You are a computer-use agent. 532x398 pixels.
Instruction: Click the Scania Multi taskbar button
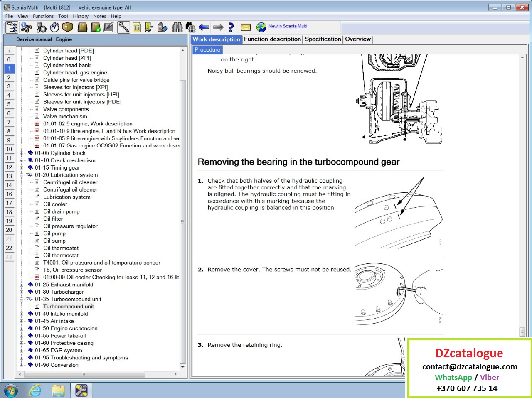click(x=81, y=391)
